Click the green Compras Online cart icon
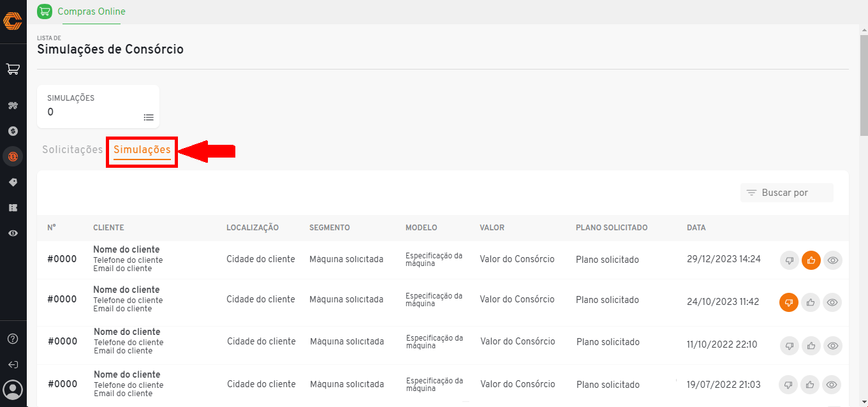The width and height of the screenshot is (868, 407). [45, 11]
